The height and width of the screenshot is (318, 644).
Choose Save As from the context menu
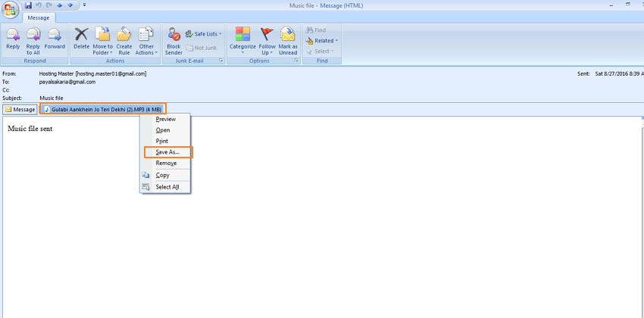pyautogui.click(x=167, y=152)
